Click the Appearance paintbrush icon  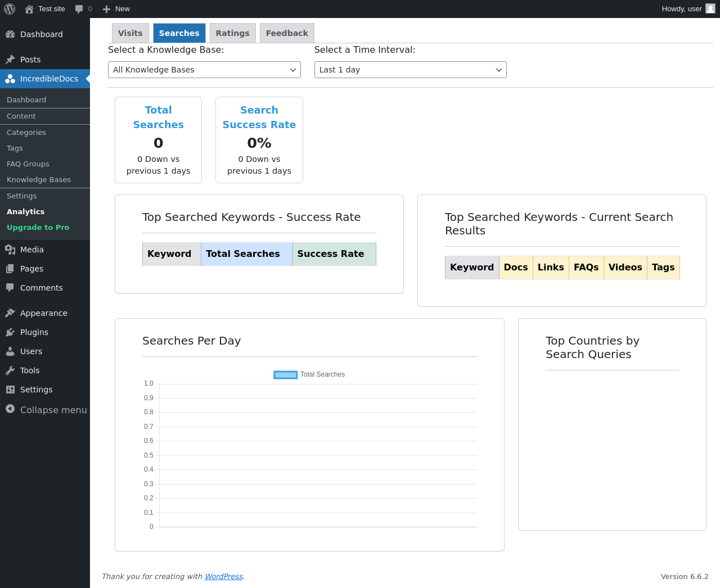(10, 313)
